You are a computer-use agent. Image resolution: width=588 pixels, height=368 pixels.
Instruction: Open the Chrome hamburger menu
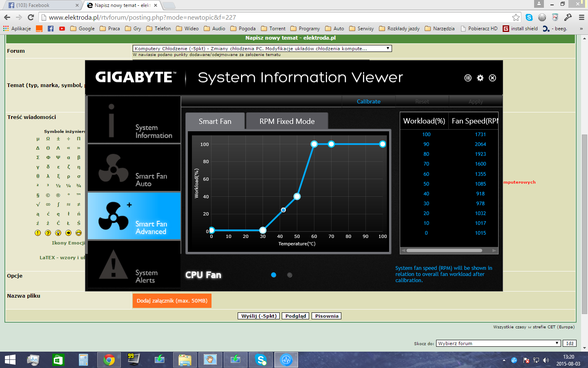(x=581, y=17)
